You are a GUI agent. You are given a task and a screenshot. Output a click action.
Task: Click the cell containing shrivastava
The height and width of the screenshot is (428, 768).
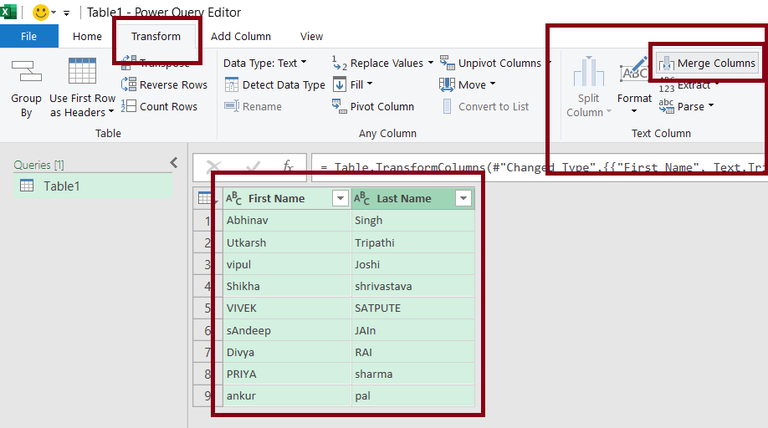(x=413, y=286)
